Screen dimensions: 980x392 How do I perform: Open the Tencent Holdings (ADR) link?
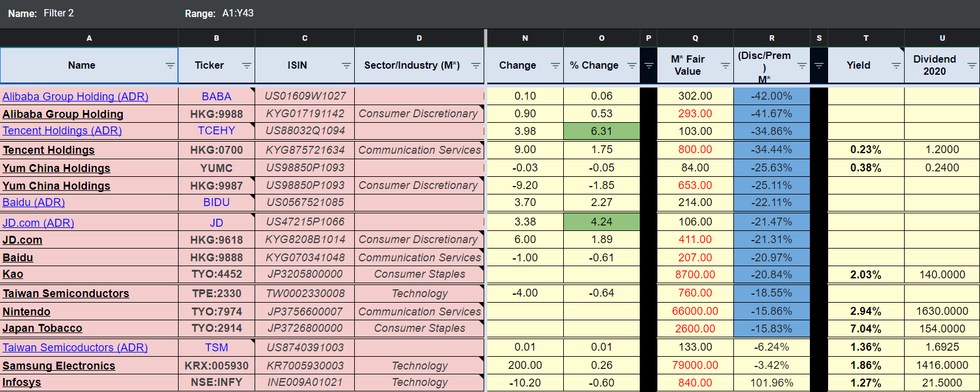[x=62, y=131]
